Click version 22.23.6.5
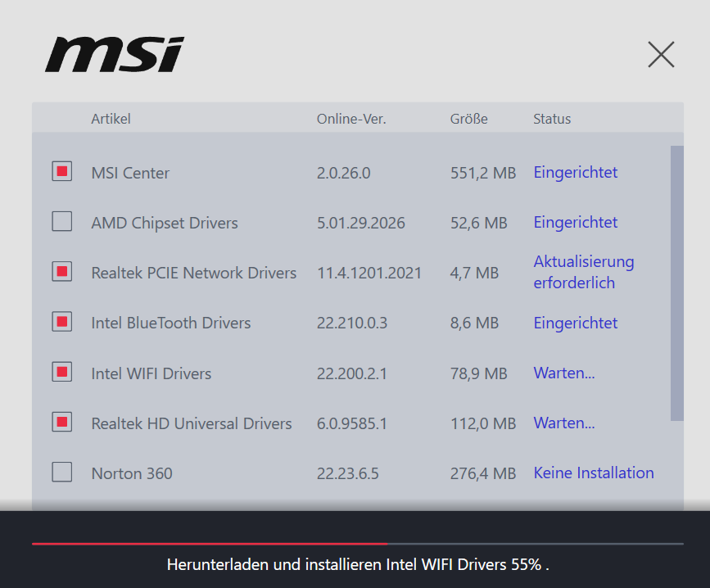710x588 pixels. coord(348,473)
